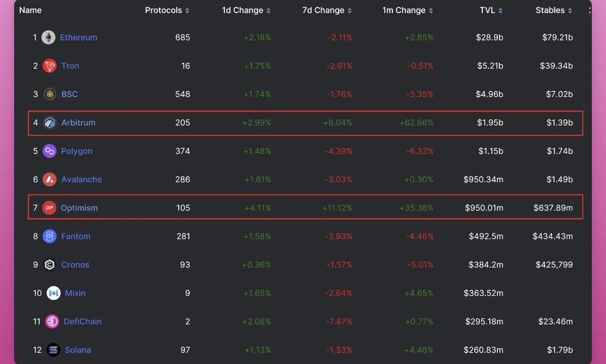Sort by 1d Change column arrows
The image size is (606, 364).
[x=268, y=11]
